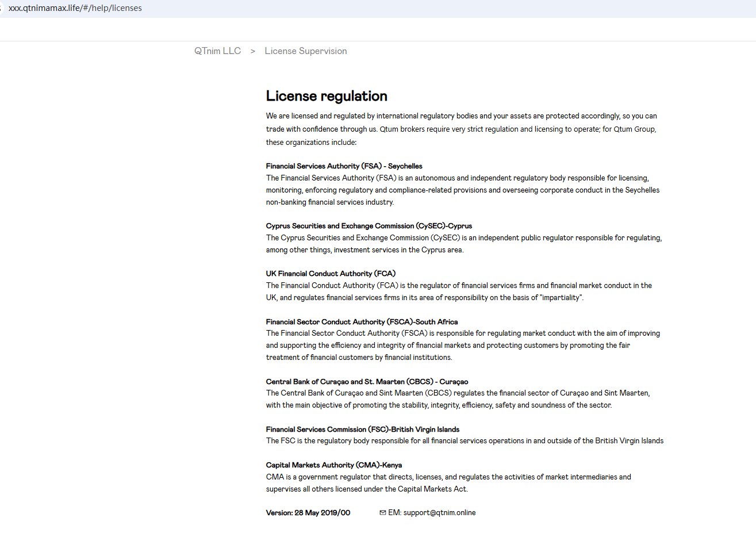Click the Financial Sector Conduct Authority (FSCA)-South Africa heading
The height and width of the screenshot is (560, 756).
coord(362,322)
